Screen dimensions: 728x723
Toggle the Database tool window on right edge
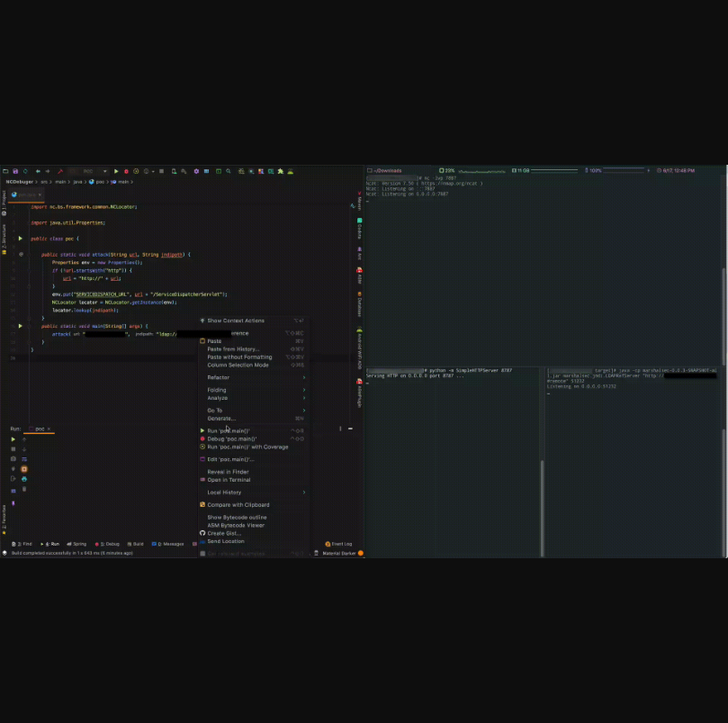click(x=359, y=306)
